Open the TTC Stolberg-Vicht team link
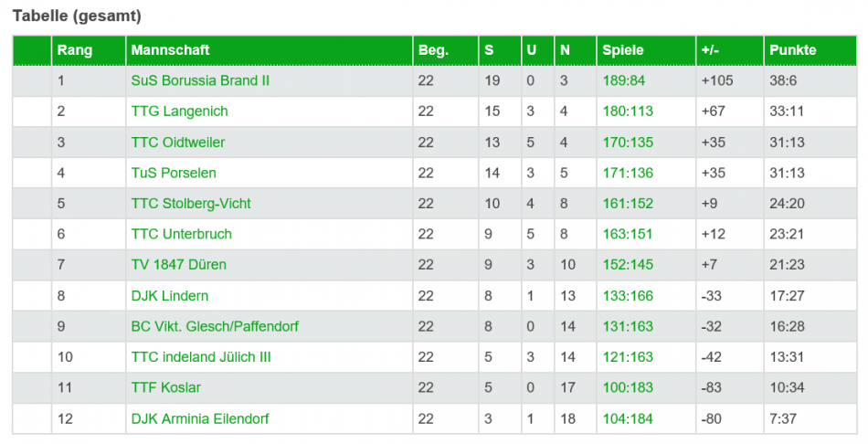Viewport: 868px width, 444px height. (191, 204)
